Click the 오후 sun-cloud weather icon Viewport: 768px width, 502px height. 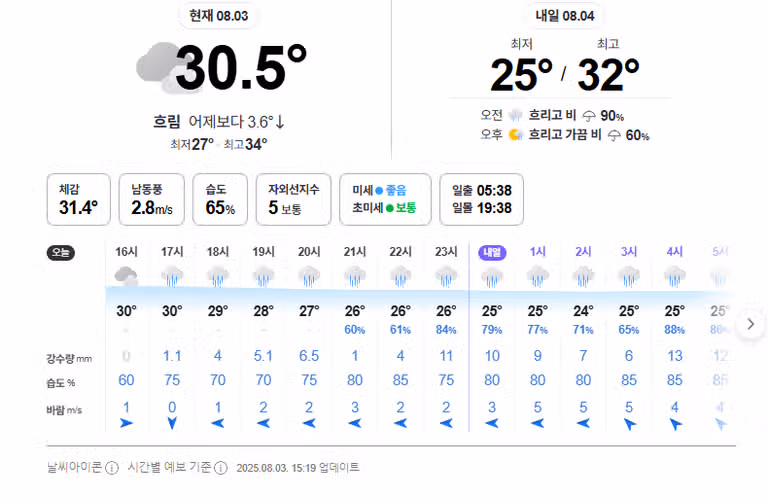(x=515, y=135)
